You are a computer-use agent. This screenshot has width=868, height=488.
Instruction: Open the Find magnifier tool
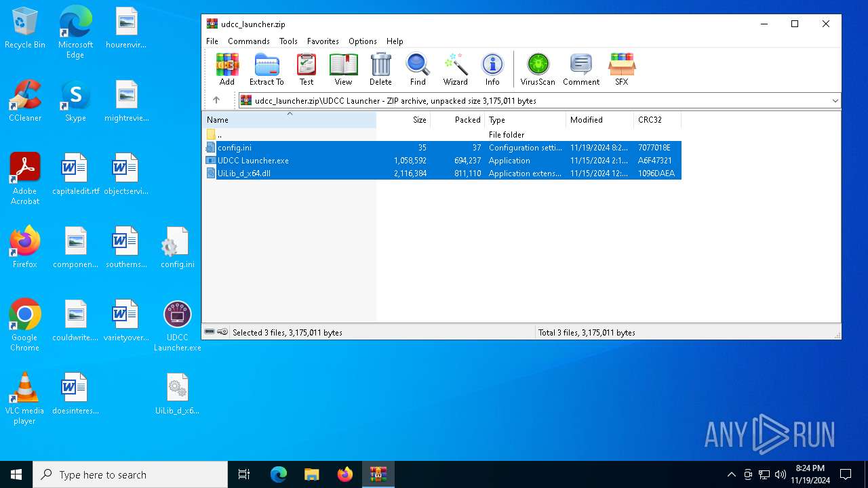pos(418,69)
